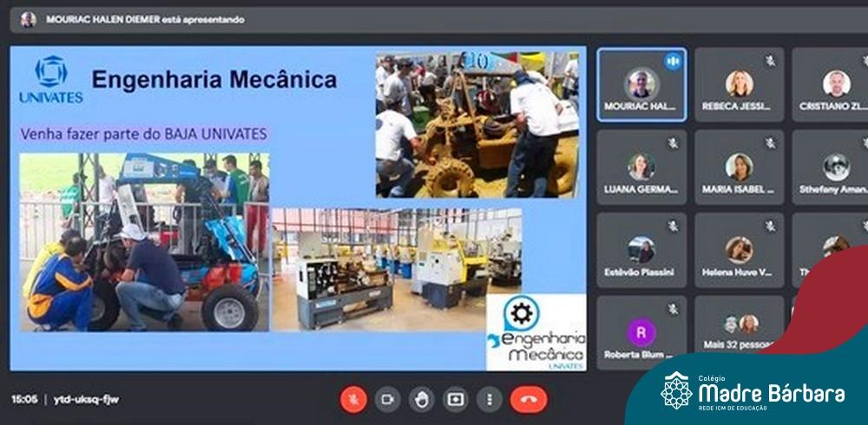The image size is (868, 425).
Task: Click muted mic icon on Roberta Blum tile
Action: (673, 309)
